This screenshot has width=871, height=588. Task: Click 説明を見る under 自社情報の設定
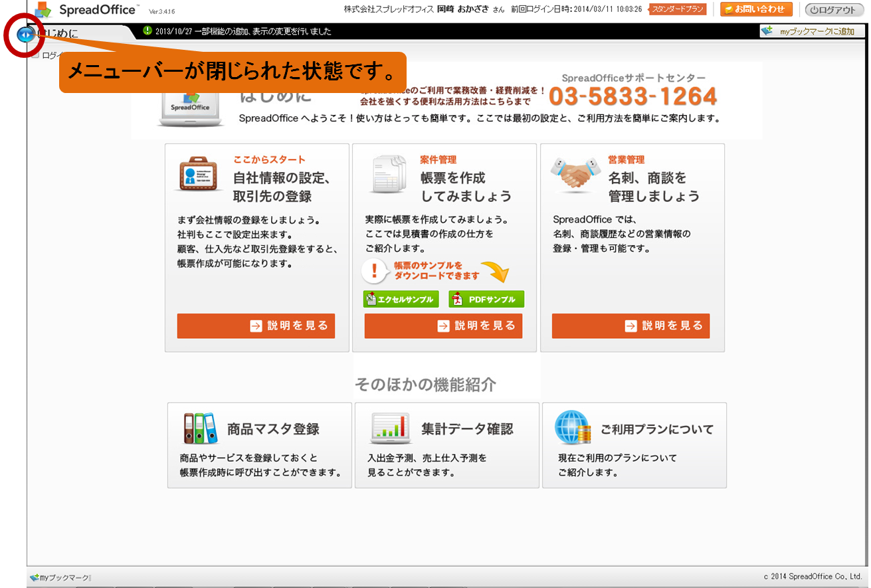point(256,326)
